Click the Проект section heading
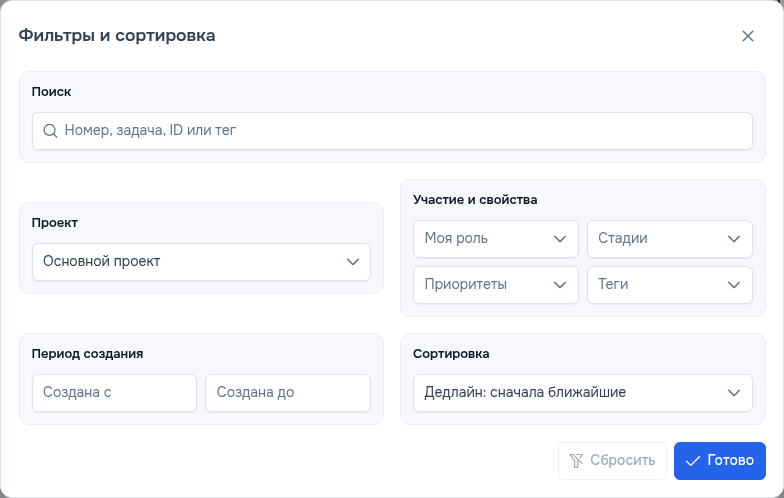784x498 pixels. coord(54,223)
